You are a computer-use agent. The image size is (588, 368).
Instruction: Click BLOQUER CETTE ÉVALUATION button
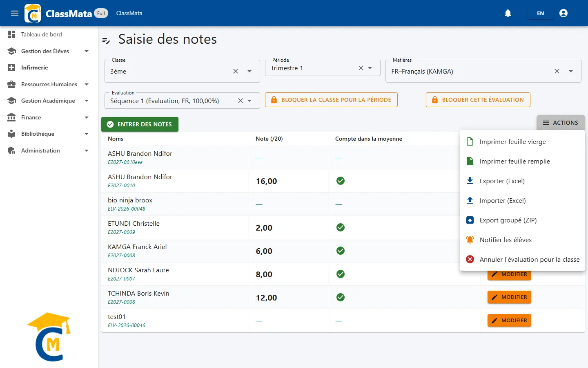coord(478,100)
